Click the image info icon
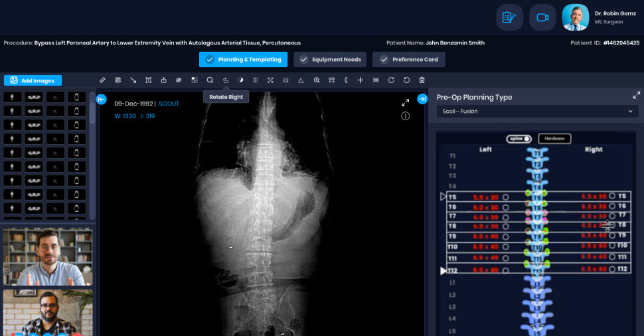644x336 pixels. tap(405, 116)
